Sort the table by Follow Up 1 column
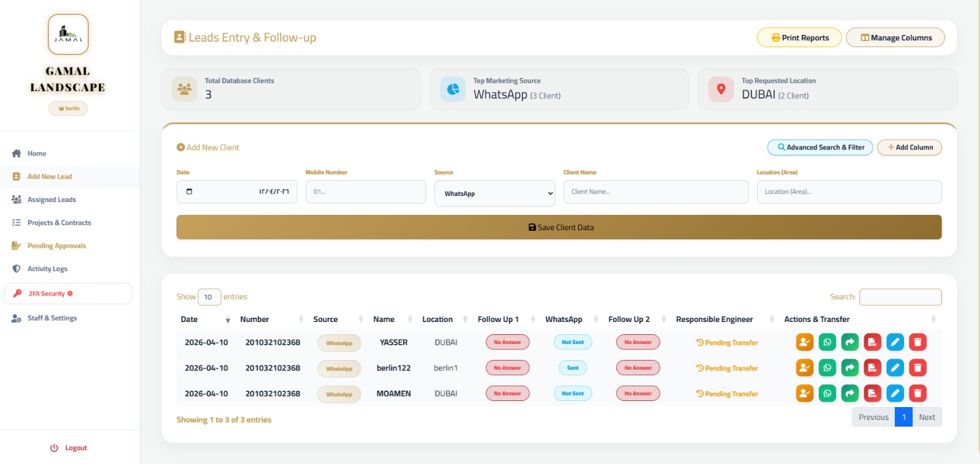Screen dimensions: 980x464 [507, 320]
